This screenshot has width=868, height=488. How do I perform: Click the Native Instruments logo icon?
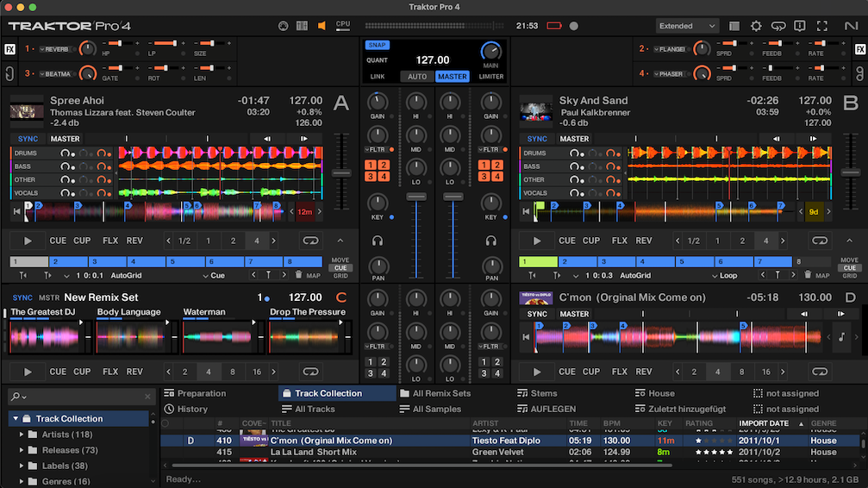[x=851, y=26]
